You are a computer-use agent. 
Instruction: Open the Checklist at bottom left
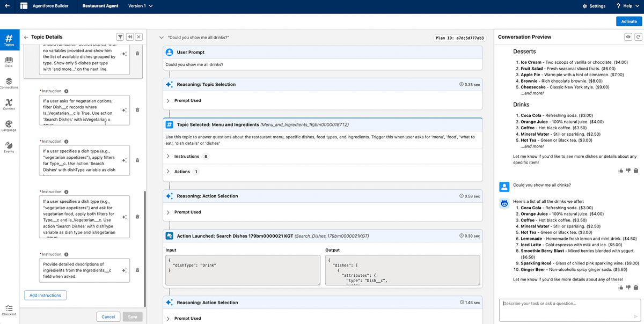(9, 310)
